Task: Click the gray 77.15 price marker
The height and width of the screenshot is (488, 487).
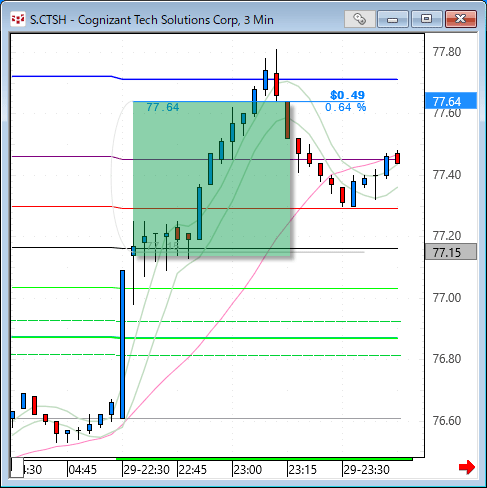Action: [451, 252]
